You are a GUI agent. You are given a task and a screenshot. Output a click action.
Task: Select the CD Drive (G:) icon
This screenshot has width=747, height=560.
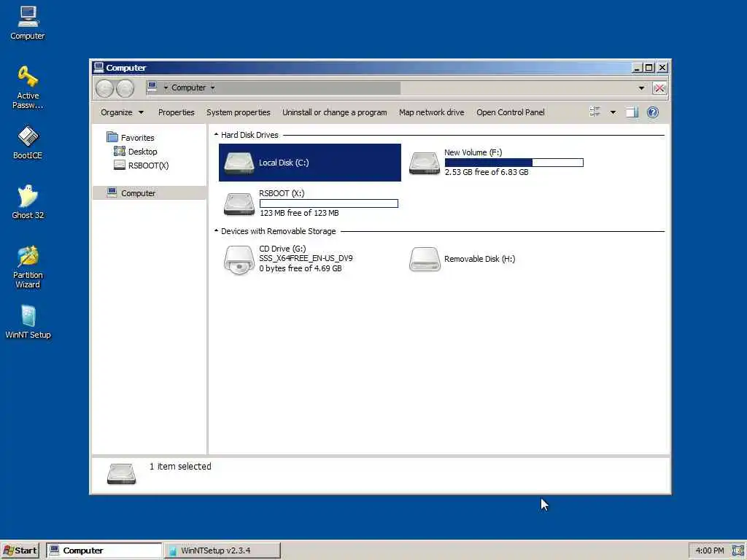[239, 260]
